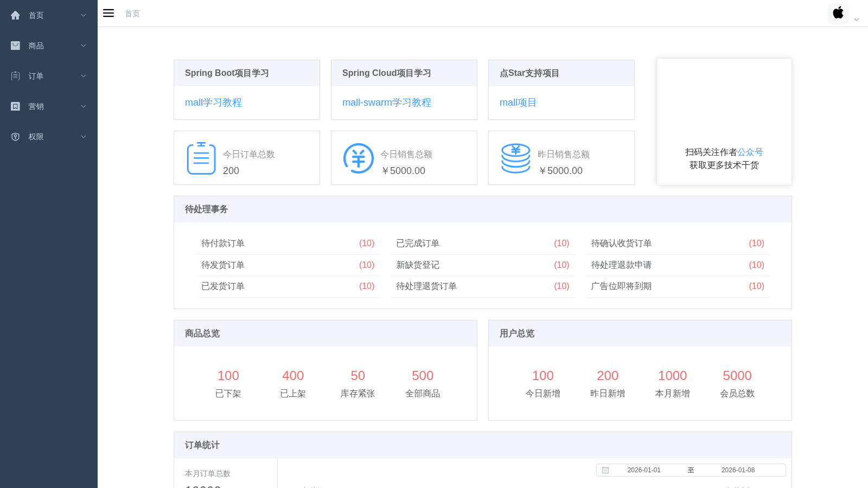Click the 权限 shield icon
Image resolution: width=868 pixels, height=488 pixels.
pos(15,137)
